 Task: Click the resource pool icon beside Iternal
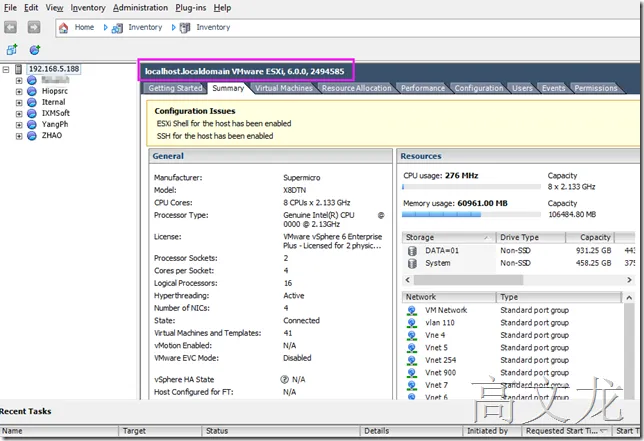pyautogui.click(x=32, y=102)
